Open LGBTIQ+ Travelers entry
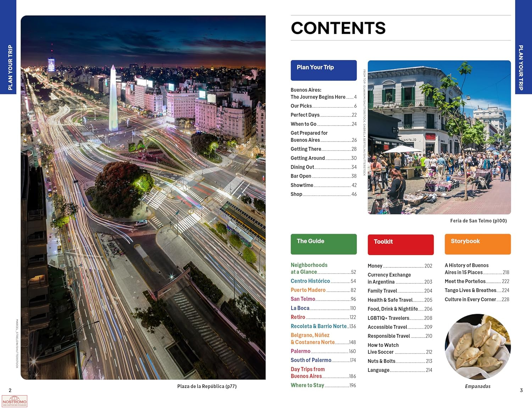The width and height of the screenshot is (532, 409). pos(388,318)
